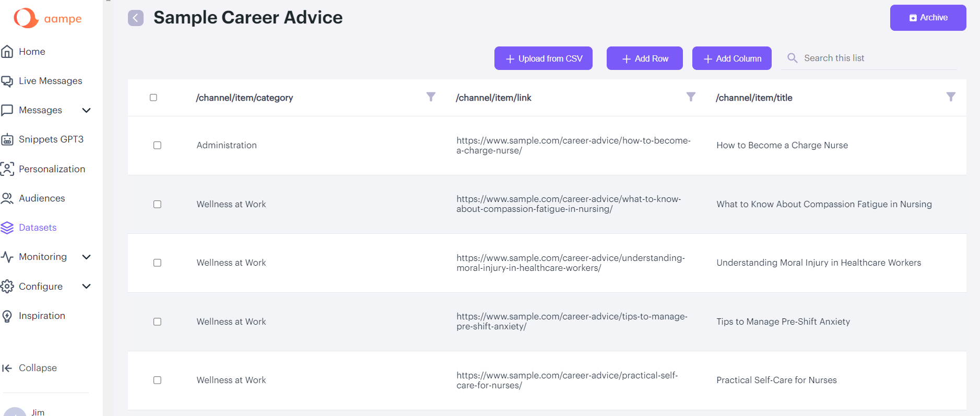The height and width of the screenshot is (416, 980).
Task: Toggle the select-all header checkbox
Action: pos(154,98)
